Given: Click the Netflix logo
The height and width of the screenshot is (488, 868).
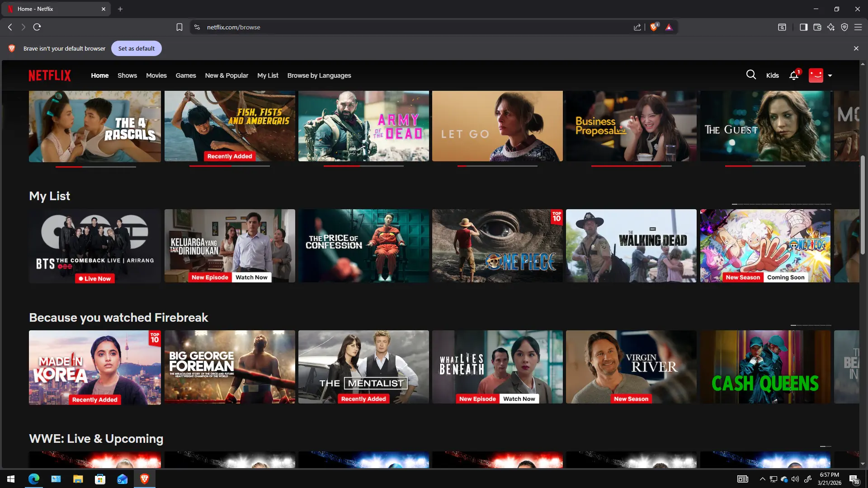Looking at the screenshot, I should point(50,75).
